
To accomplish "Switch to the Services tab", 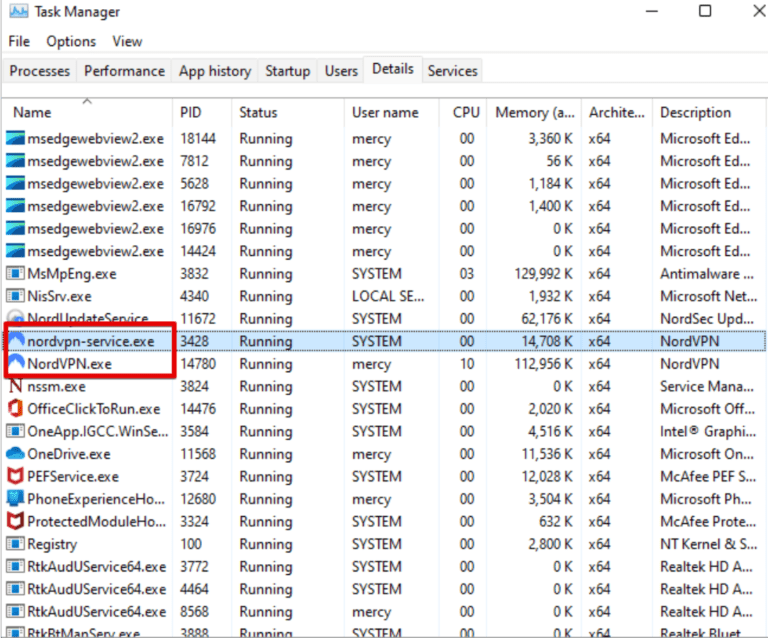I will coord(452,71).
